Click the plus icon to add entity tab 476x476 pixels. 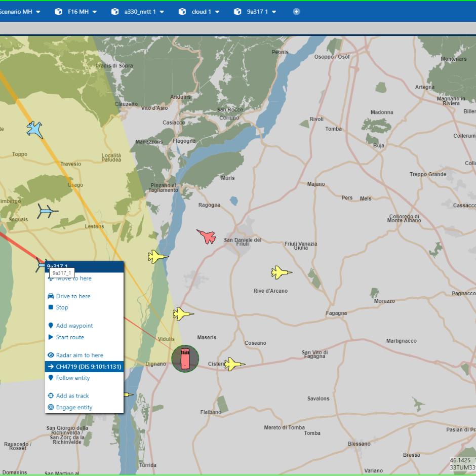tap(296, 12)
